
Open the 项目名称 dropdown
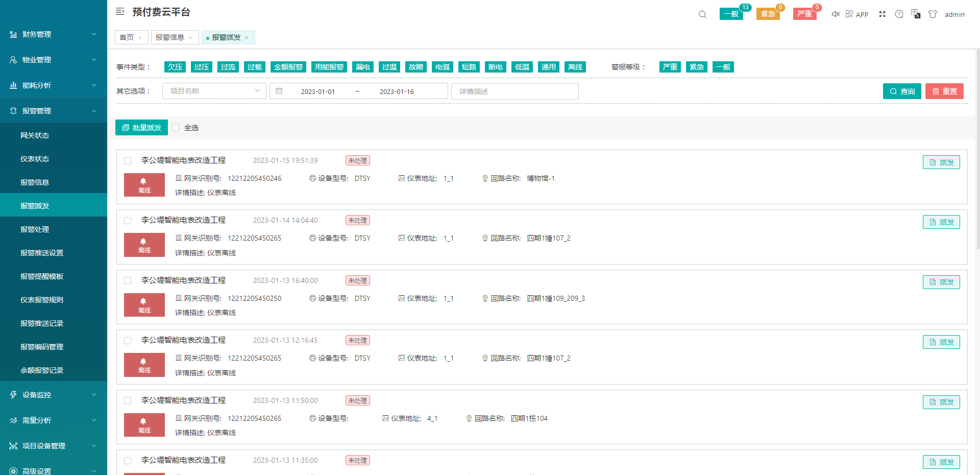click(x=214, y=91)
